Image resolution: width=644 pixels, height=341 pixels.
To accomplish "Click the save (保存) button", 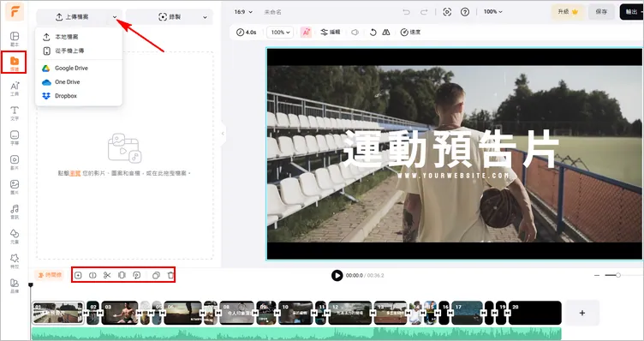I will tap(601, 12).
